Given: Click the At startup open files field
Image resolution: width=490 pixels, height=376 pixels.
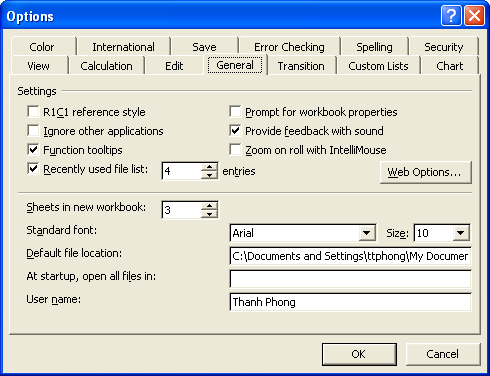Looking at the screenshot, I should click(350, 279).
